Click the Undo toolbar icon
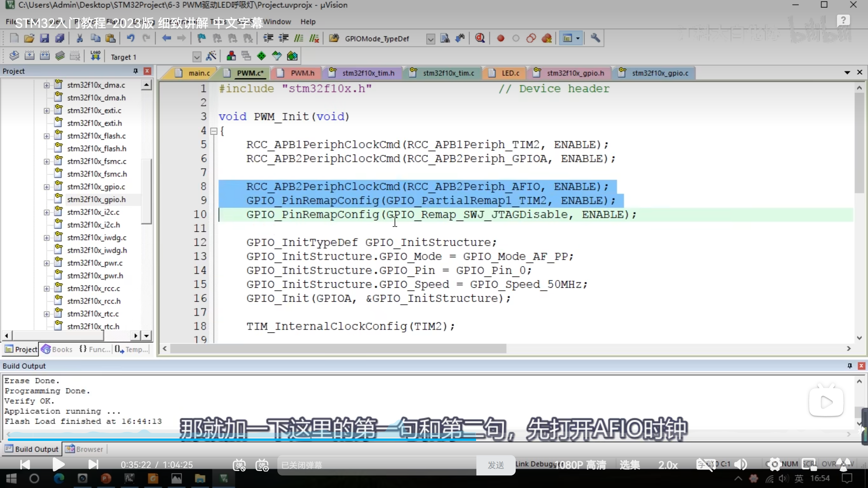 coord(131,38)
